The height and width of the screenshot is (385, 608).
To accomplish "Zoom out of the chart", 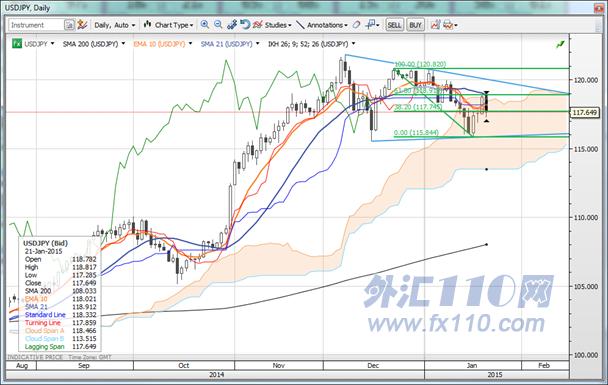I will (x=218, y=25).
